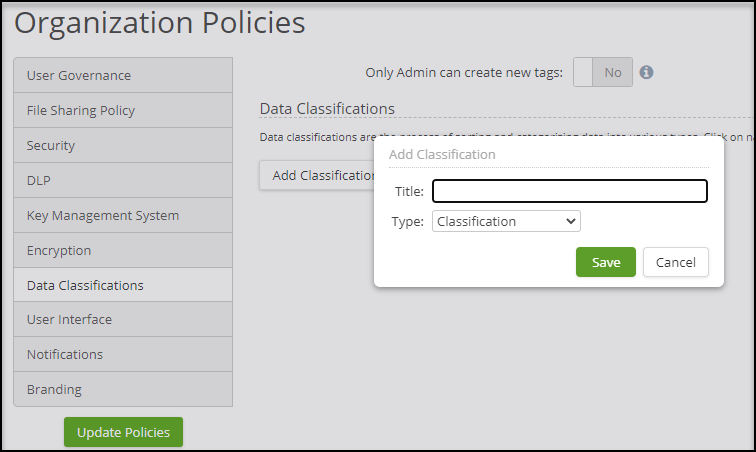Navigate to User Interface settings

pyautogui.click(x=123, y=320)
